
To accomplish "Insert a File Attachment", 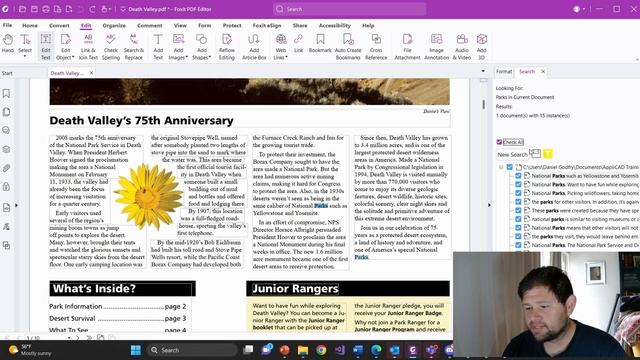I will (407, 47).
